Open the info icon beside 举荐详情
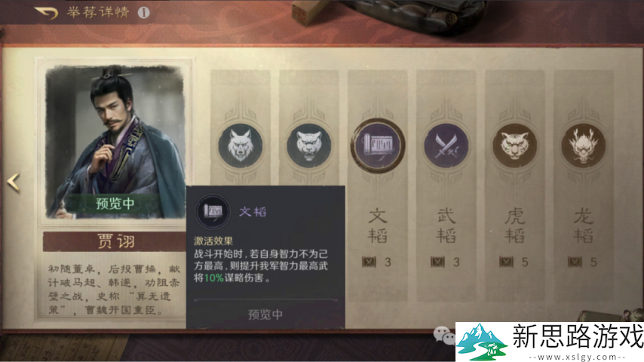 tap(143, 13)
